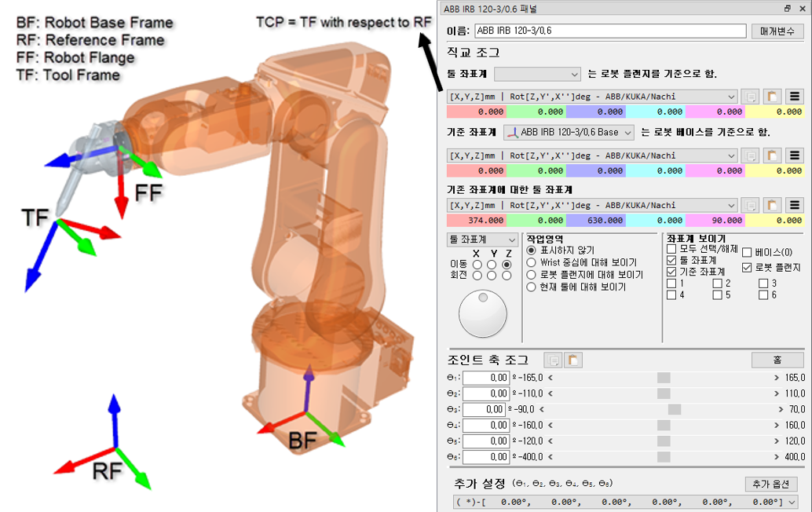Paste values into the reference frame pose row
Image resolution: width=812 pixels, height=512 pixels.
point(772,155)
